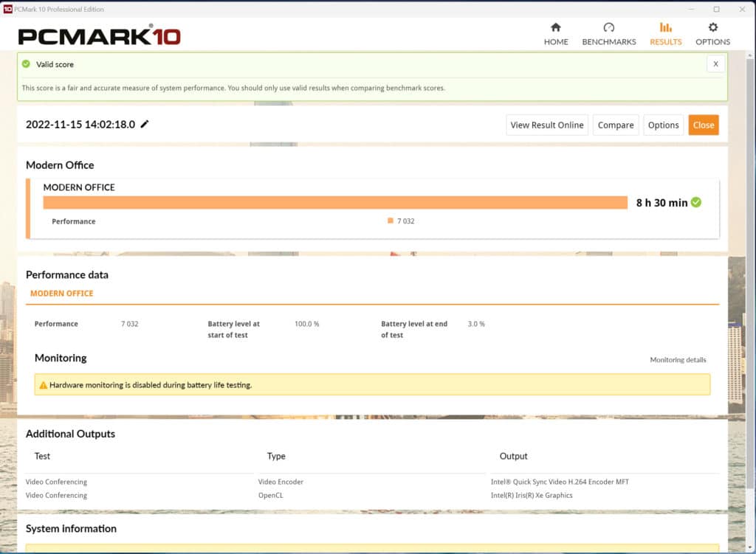Open the Options gear icon
756x554 pixels.
click(x=712, y=27)
